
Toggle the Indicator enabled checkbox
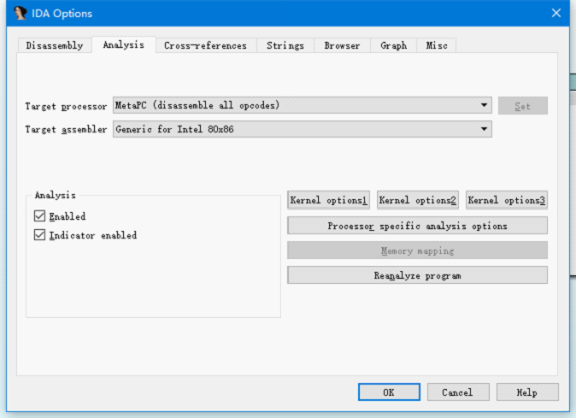pyautogui.click(x=39, y=235)
